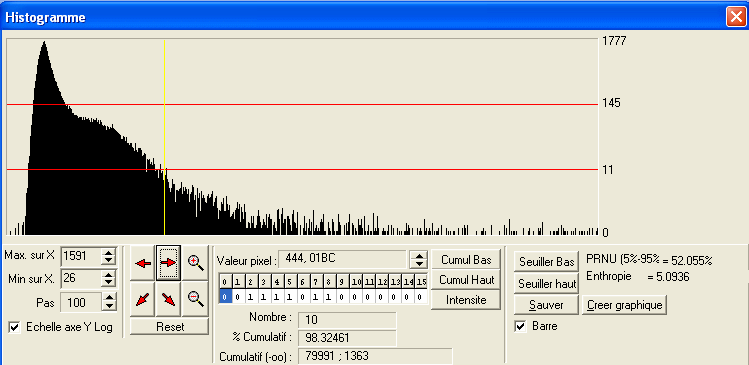Toggle bit 0 in the bit table
749x365 pixels.
[225, 297]
